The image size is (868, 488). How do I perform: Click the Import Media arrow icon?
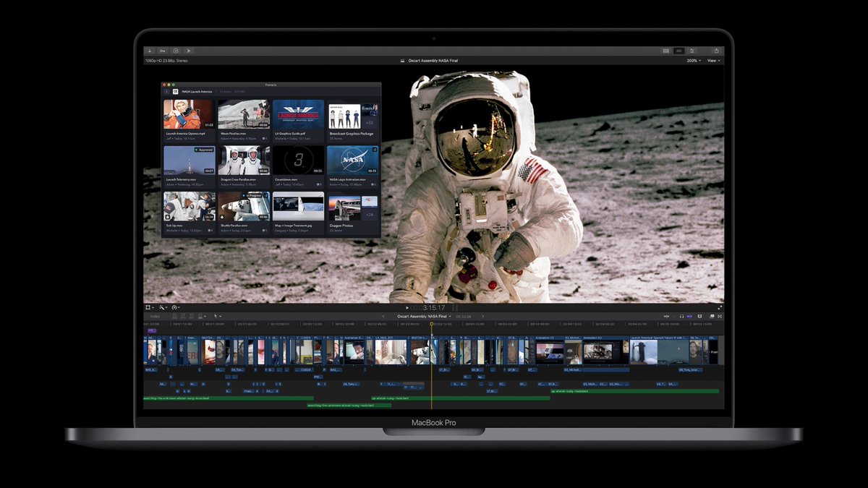[150, 51]
